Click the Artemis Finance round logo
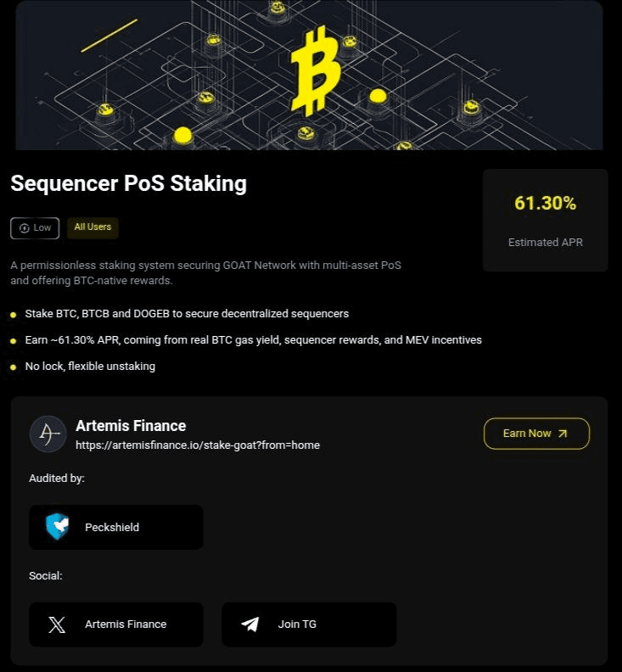 tap(48, 434)
